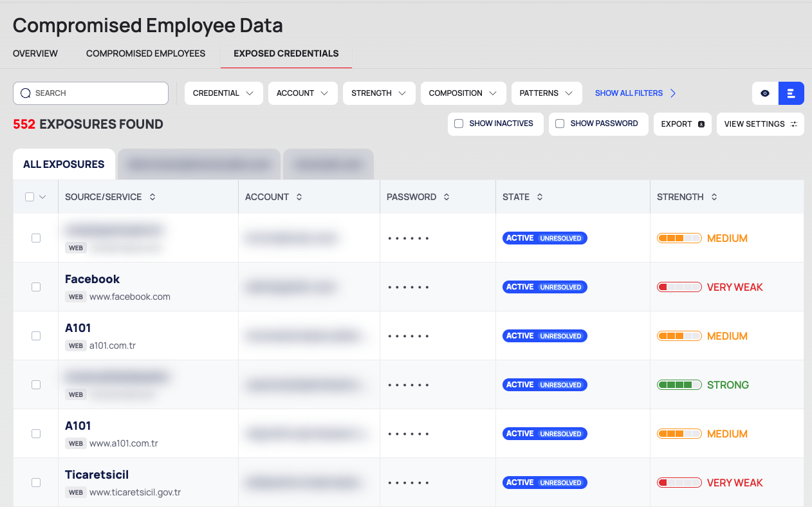Enable the Show Password checkbox
This screenshot has height=507, width=812.
[560, 124]
